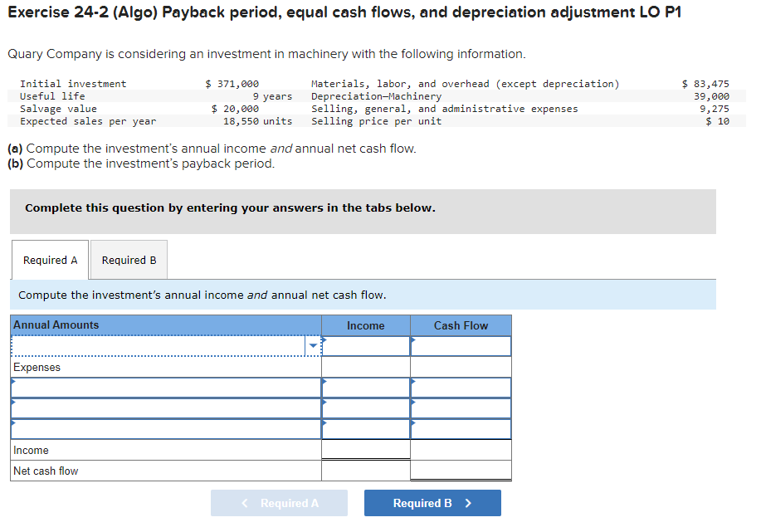Select the Income column header

tap(365, 325)
